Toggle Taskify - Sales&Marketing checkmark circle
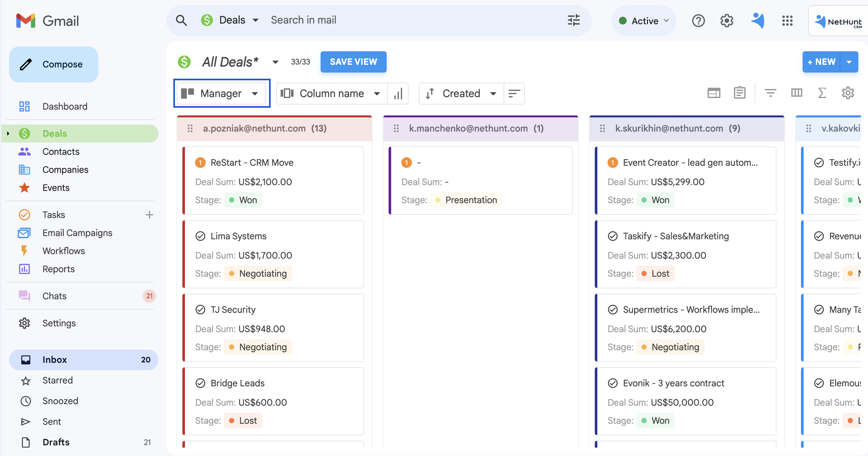 [612, 236]
